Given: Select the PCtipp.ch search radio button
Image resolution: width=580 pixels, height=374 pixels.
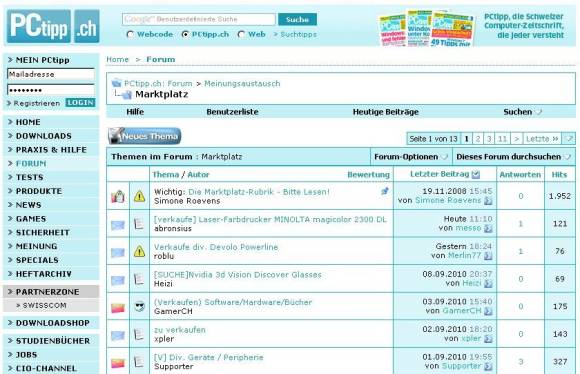Looking at the screenshot, I should tap(185, 34).
